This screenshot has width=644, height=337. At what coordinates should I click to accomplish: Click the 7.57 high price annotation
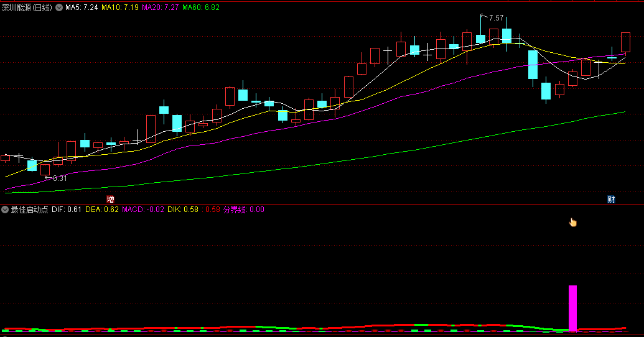[x=496, y=18]
